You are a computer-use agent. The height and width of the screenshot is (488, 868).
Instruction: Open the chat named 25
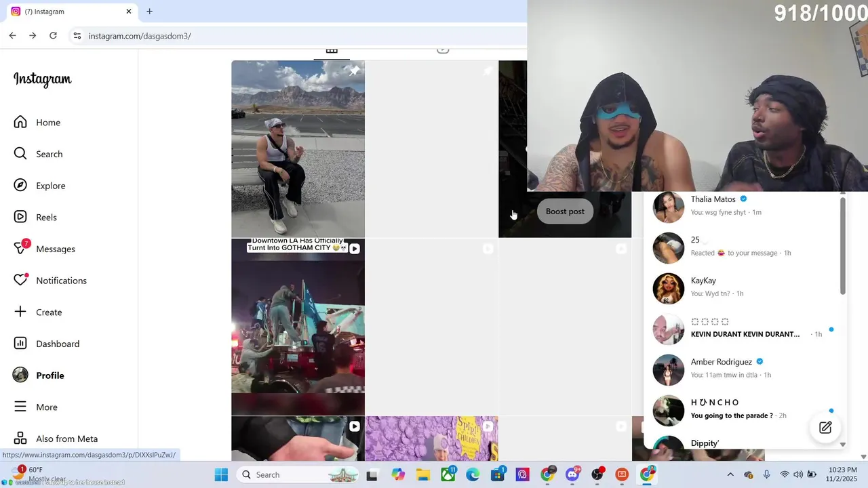coord(742,247)
